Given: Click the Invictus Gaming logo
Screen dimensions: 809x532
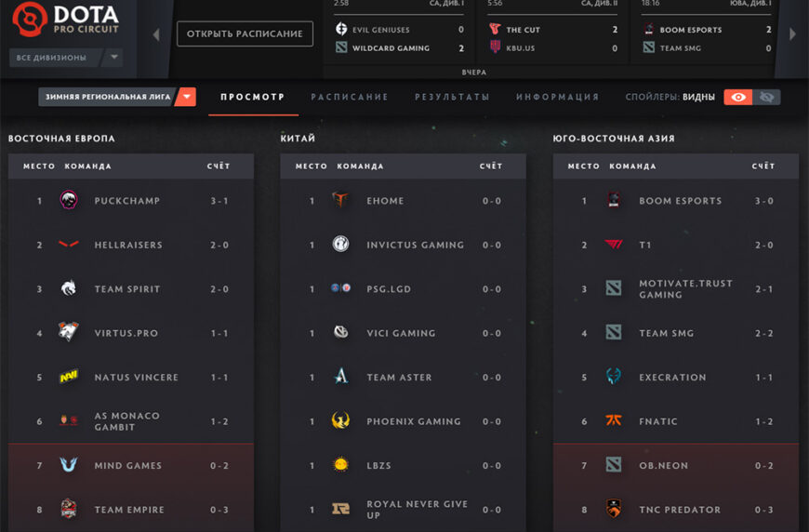Looking at the screenshot, I should [340, 244].
